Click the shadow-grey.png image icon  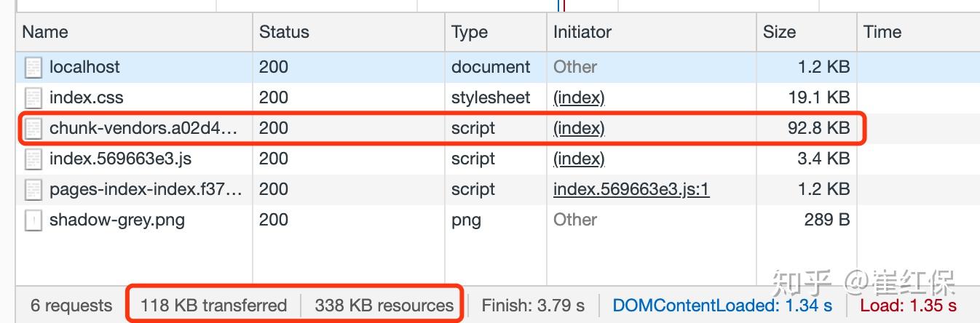(33, 220)
